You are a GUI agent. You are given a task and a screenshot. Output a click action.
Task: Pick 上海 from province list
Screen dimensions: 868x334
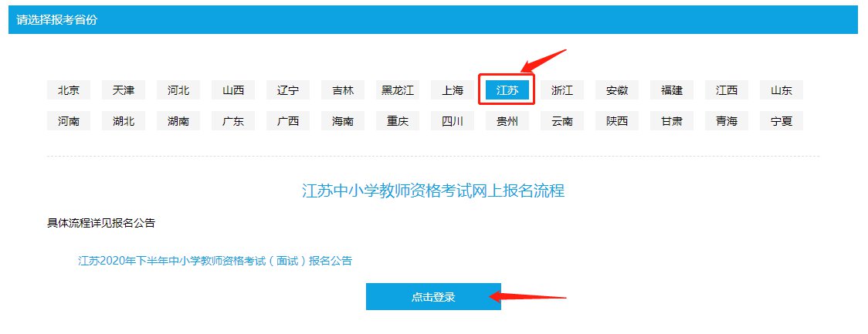(453, 90)
